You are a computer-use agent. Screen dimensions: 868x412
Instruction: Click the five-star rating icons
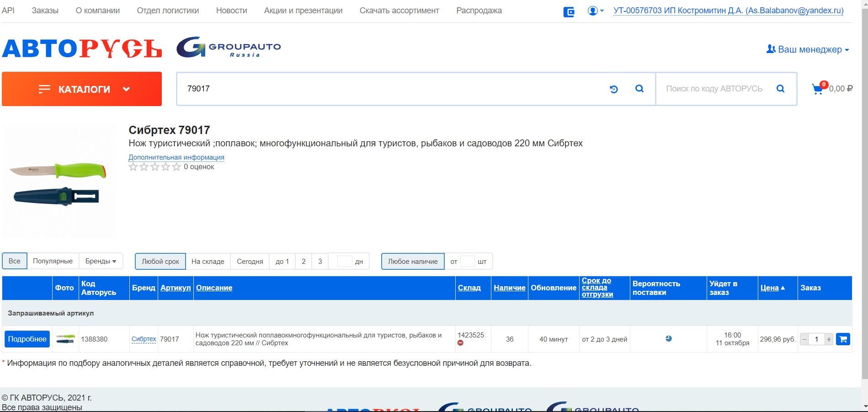pos(154,167)
